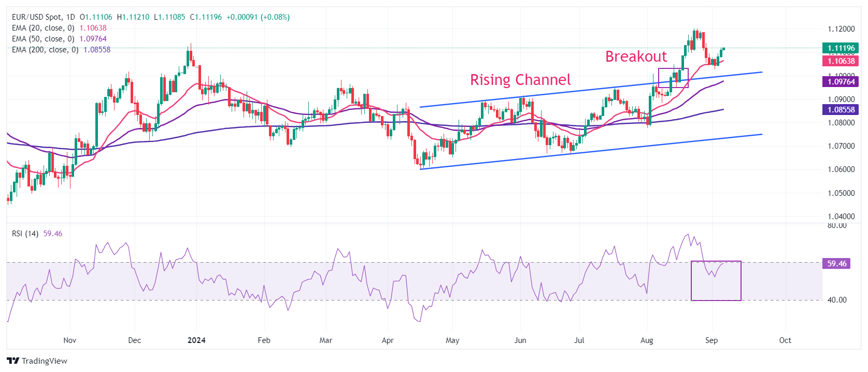Click the 2024 label on time axis
868x372 pixels.
pos(196,340)
